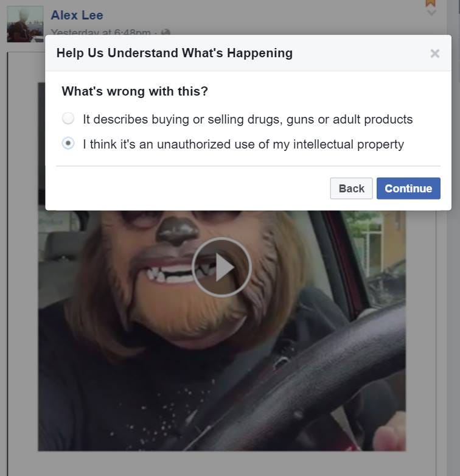
Task: Click the 'What's wrong with this?' heading text
Action: click(x=134, y=91)
